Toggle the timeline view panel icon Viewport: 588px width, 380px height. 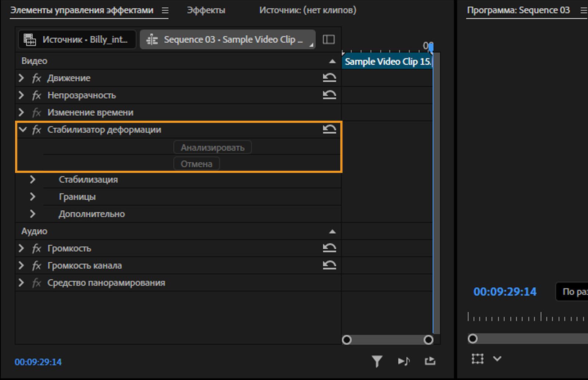(329, 39)
